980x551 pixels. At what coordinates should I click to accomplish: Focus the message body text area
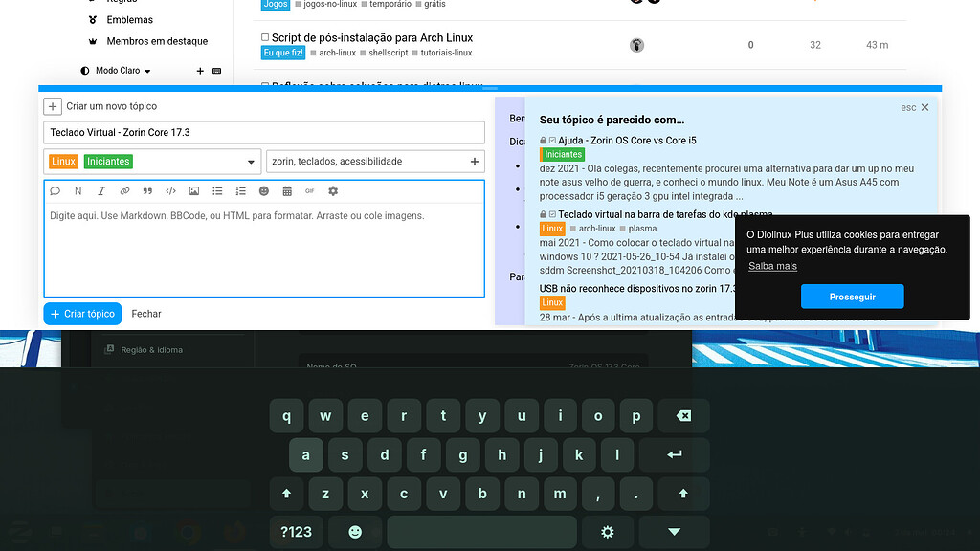tap(264, 249)
